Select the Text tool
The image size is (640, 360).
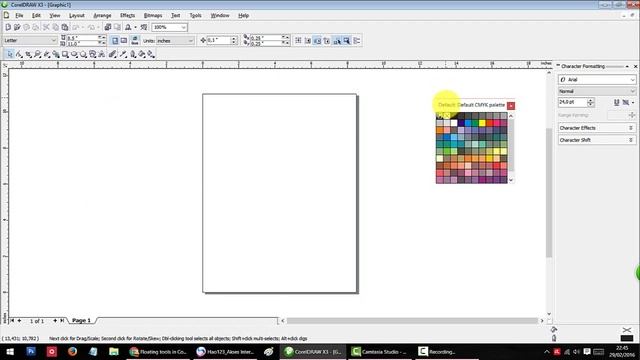pos(102,54)
